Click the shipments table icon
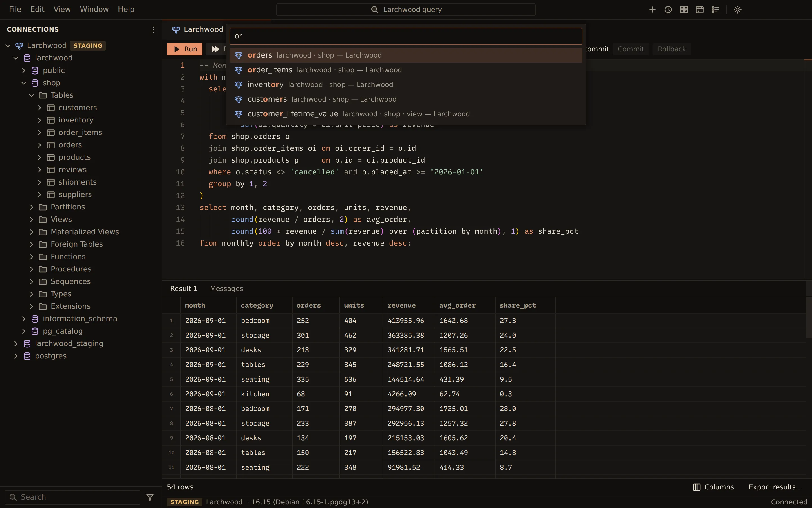The image size is (812, 508). 51,182
